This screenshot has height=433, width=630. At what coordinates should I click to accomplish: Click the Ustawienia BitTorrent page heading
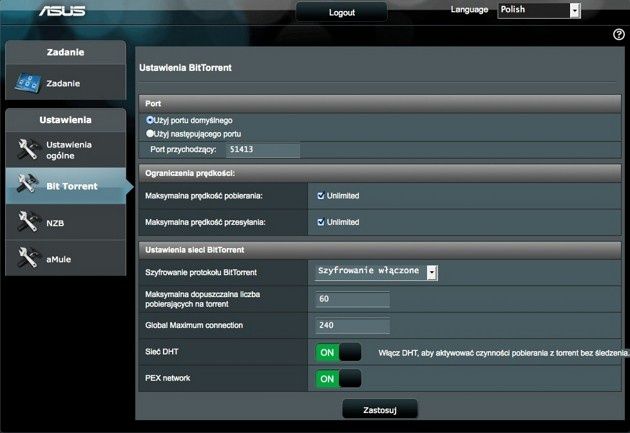click(x=185, y=67)
